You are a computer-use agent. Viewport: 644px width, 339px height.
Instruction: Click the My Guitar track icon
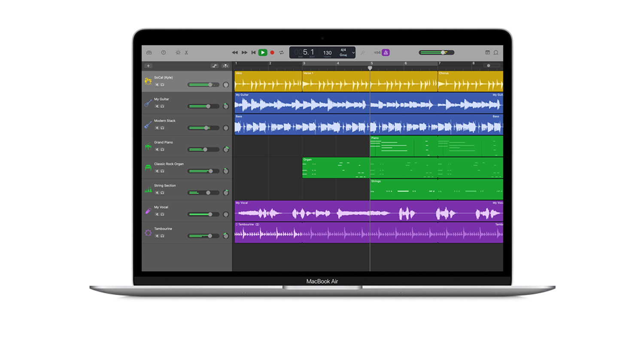point(148,103)
